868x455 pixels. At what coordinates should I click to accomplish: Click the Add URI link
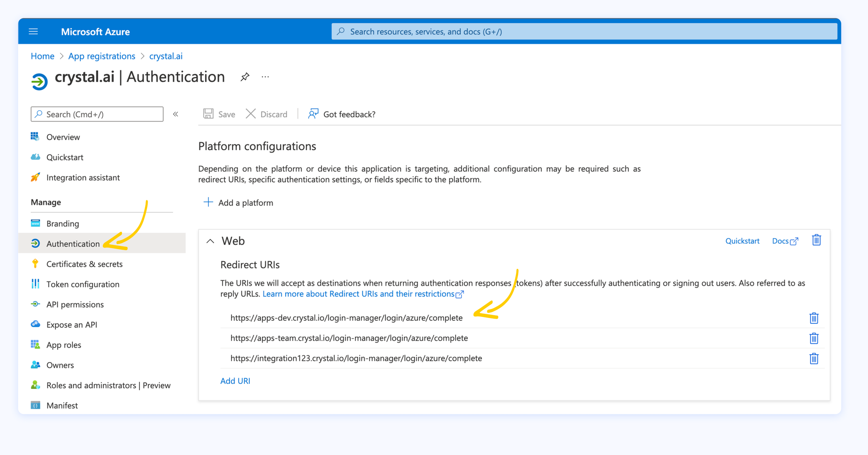coord(235,381)
